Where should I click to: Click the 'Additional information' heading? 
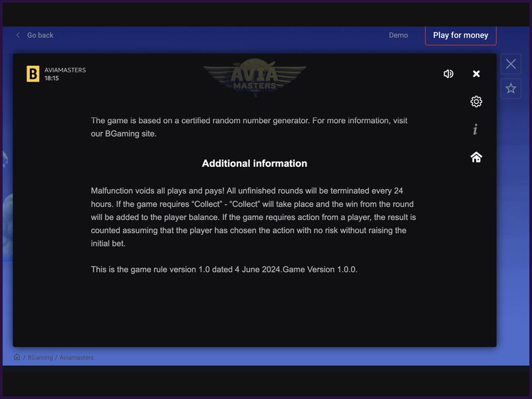[254, 164]
